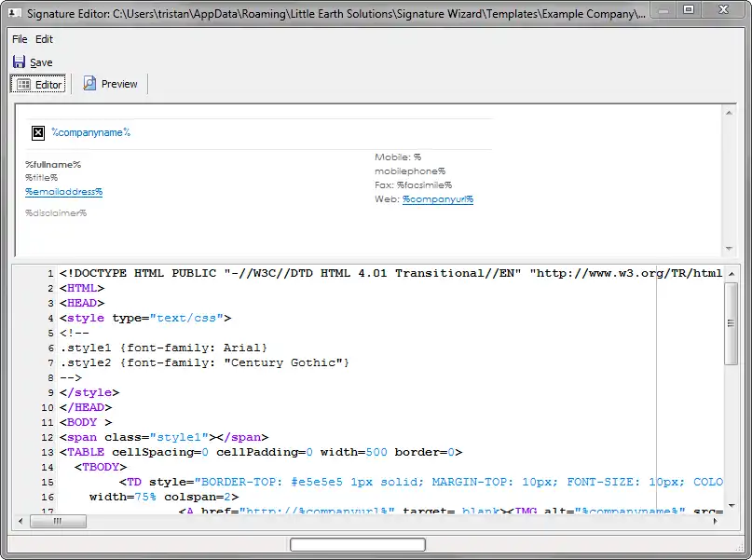Click the horizontal scrollbar left arrow
The width and height of the screenshot is (752, 560).
[21, 521]
